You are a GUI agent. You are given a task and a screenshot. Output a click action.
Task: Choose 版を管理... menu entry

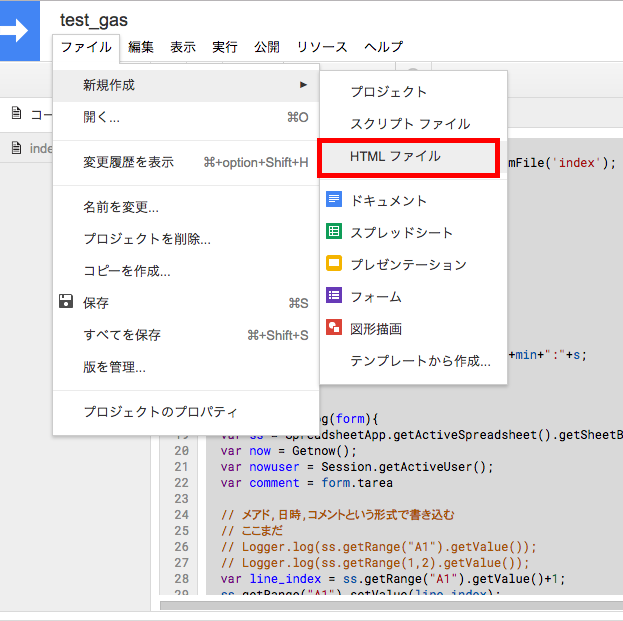pyautogui.click(x=186, y=367)
